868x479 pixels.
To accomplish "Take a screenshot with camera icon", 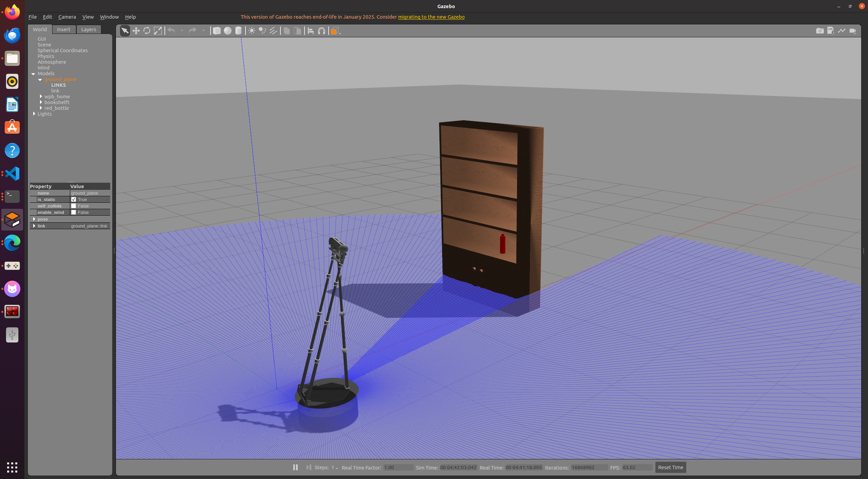I will [820, 31].
